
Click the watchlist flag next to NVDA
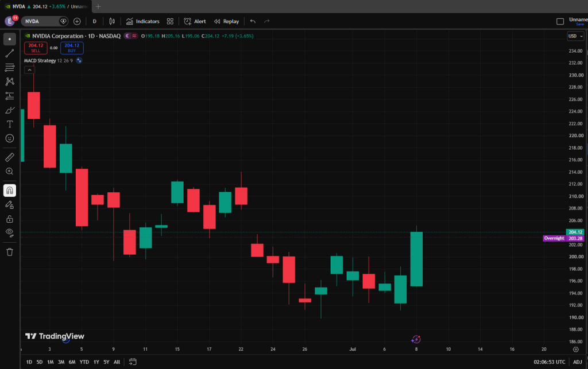[x=63, y=21]
